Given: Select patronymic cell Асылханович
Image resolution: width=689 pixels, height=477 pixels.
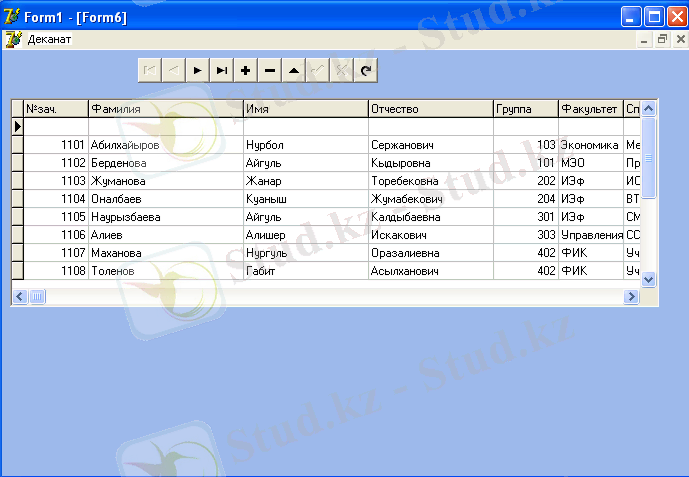Looking at the screenshot, I should click(431, 271).
